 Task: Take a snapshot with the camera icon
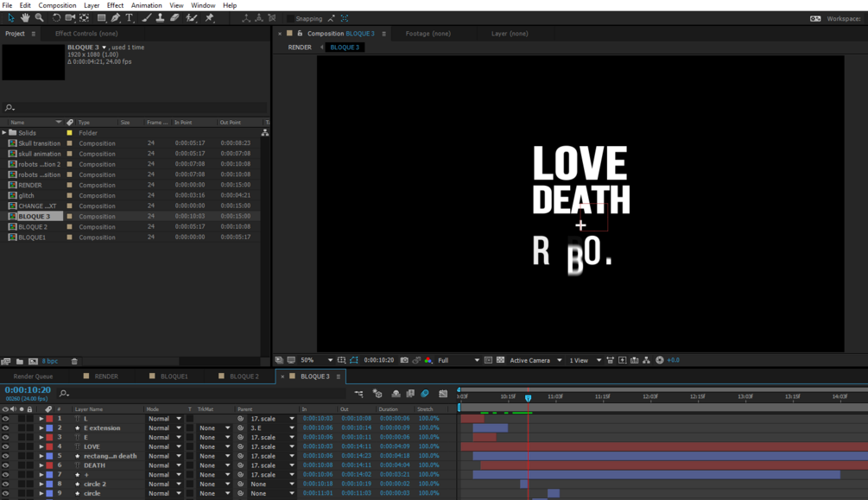pos(404,360)
